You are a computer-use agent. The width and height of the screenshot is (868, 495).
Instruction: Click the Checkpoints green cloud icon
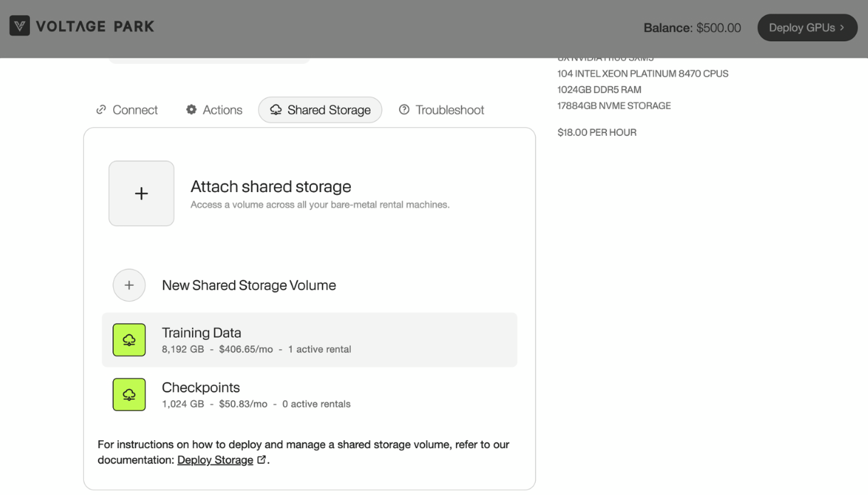click(x=129, y=395)
